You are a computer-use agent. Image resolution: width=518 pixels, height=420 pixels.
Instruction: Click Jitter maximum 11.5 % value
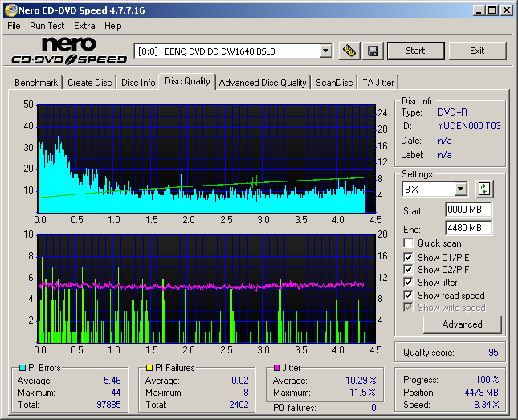click(x=362, y=393)
